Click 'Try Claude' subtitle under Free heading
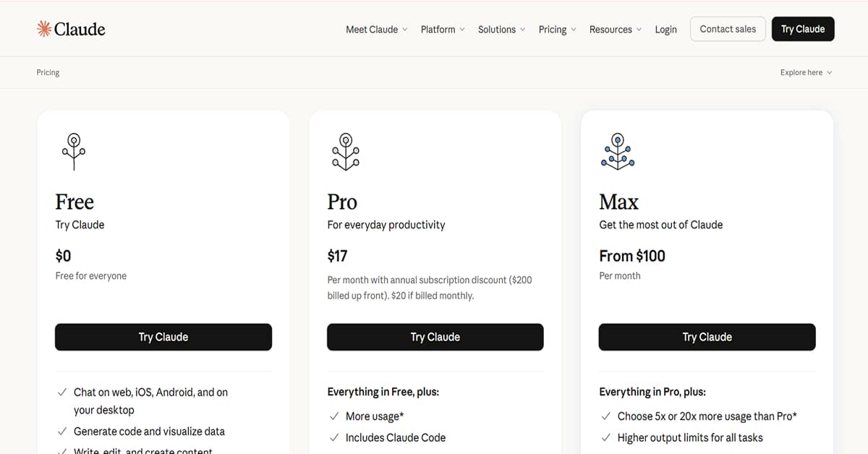Viewport: 868px width, 454px height. [80, 225]
